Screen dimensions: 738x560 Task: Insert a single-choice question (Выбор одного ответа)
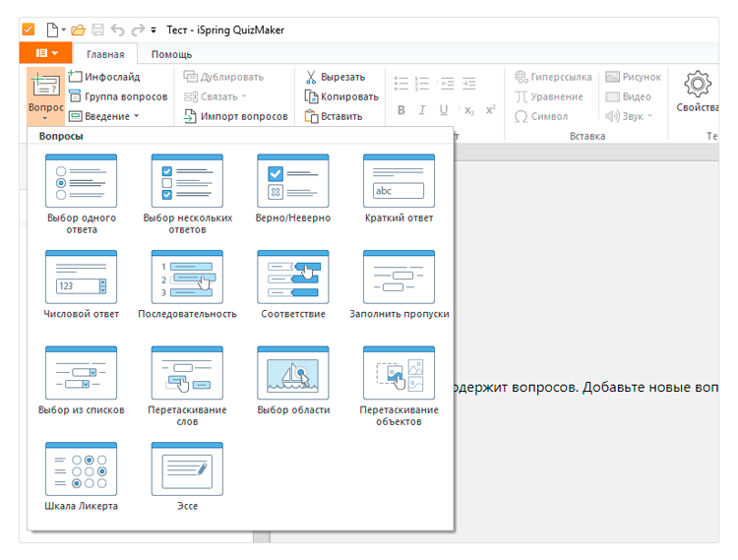(x=81, y=194)
